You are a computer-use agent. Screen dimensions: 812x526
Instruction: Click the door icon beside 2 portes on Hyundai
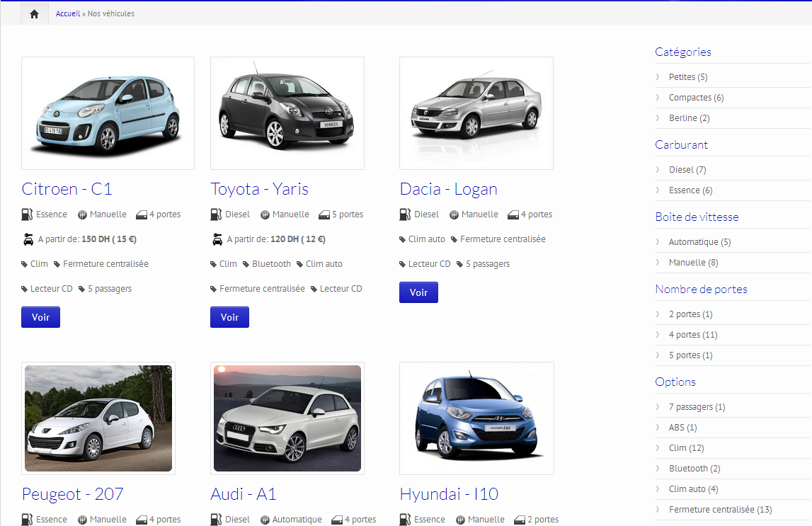(520, 520)
